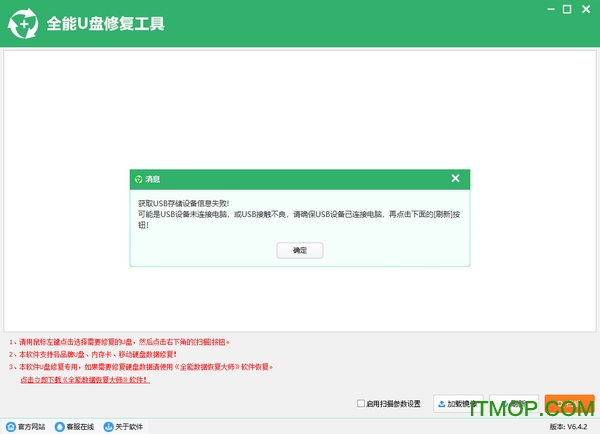Click the download 全能数据恢复大师 link

pyautogui.click(x=85, y=380)
